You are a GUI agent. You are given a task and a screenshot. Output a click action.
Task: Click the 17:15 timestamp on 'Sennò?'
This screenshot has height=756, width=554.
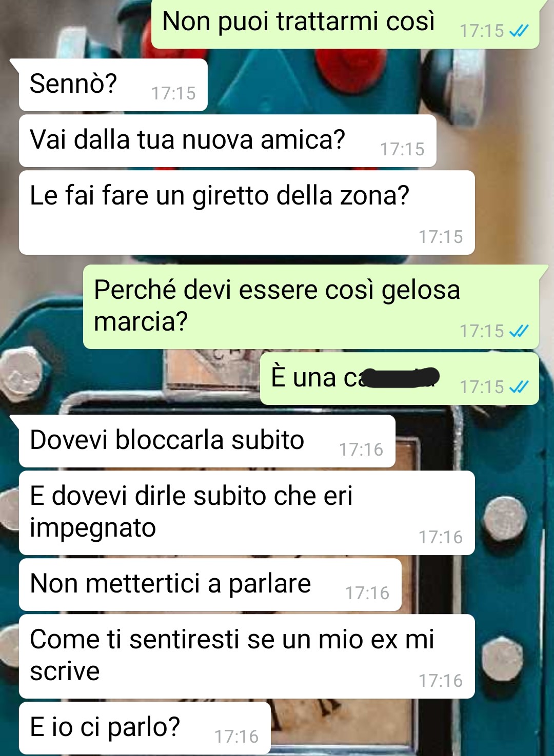click(x=173, y=93)
